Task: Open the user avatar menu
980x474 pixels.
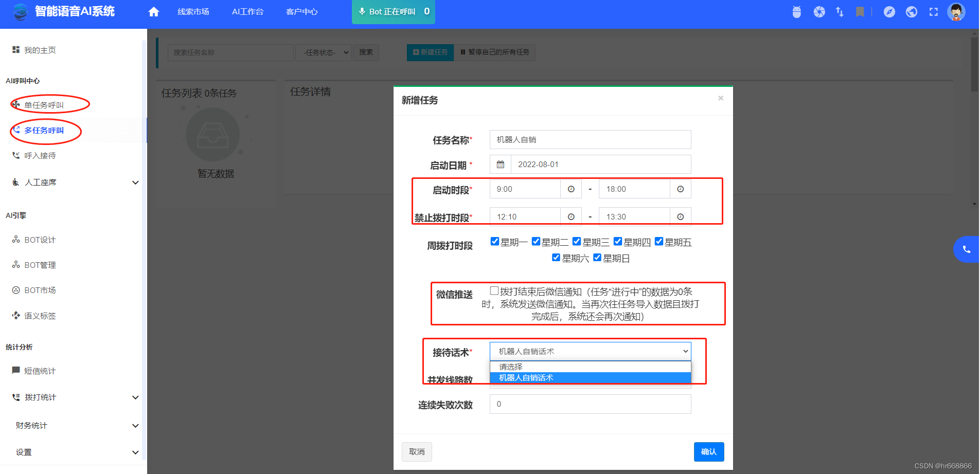Action: tap(956, 12)
